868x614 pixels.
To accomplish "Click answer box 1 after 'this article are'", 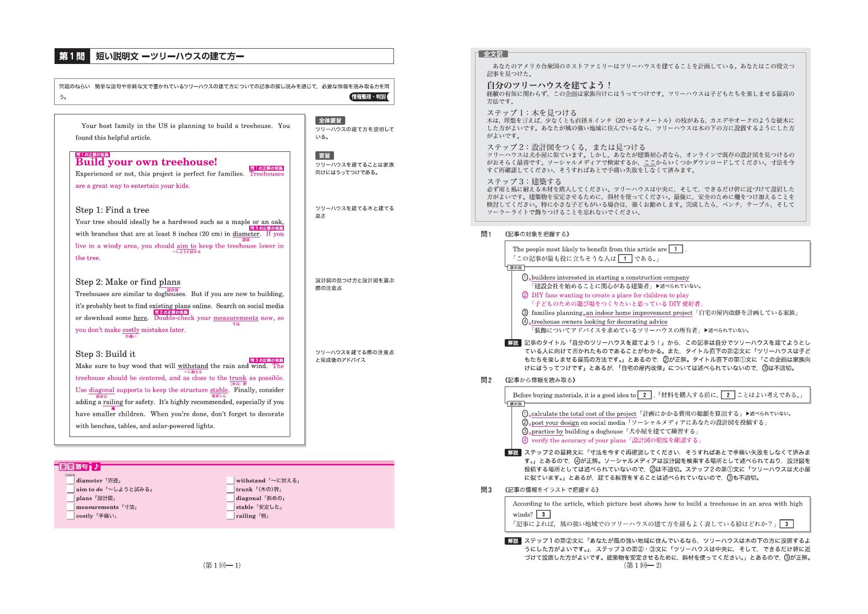I will pos(676,249).
